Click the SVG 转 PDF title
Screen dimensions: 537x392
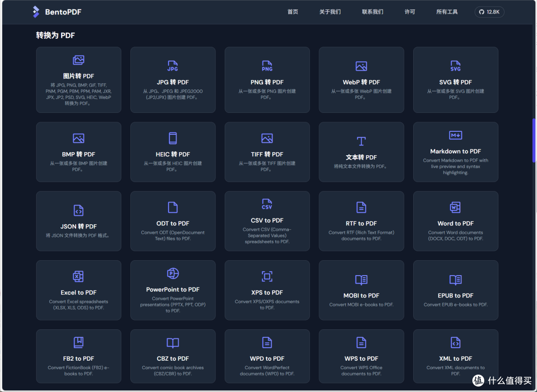pyautogui.click(x=455, y=82)
